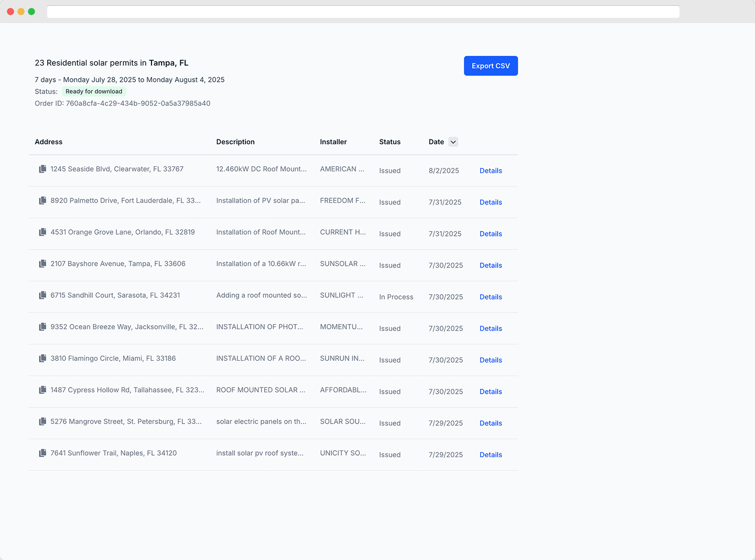Copy the 1487 Cypress Hollow Rd address
Image resolution: width=755 pixels, height=560 pixels.
click(x=42, y=390)
